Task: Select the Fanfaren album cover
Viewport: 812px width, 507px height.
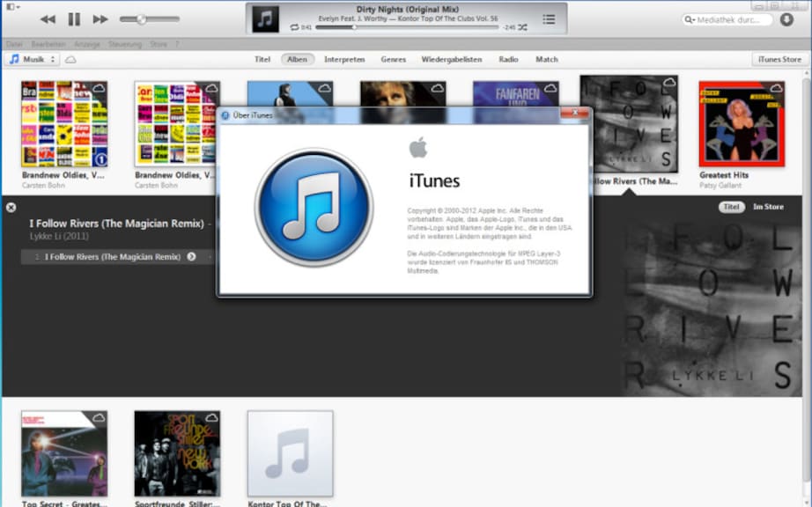Action: [516, 94]
